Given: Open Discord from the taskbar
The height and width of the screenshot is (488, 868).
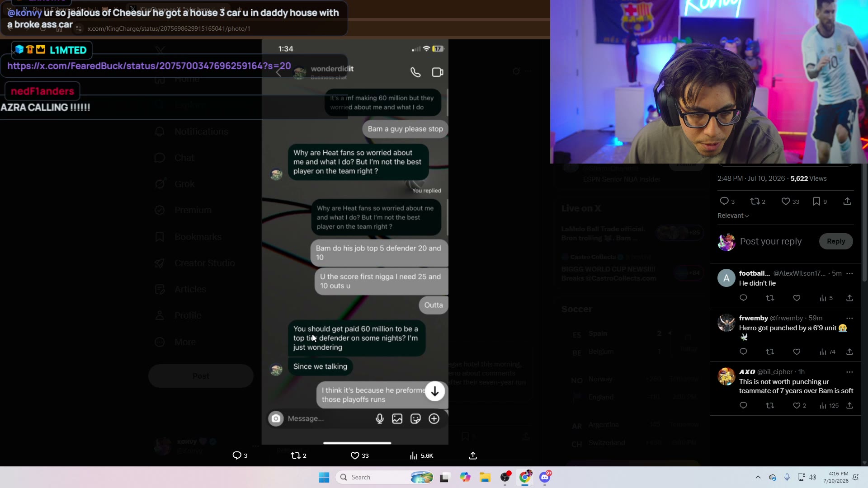Looking at the screenshot, I should 545,478.
